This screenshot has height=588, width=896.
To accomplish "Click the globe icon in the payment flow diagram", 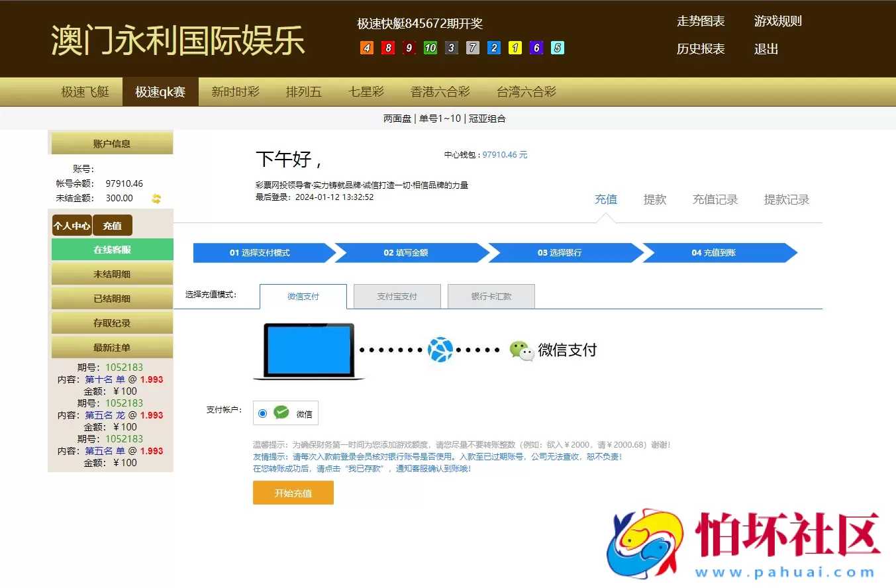I will [x=440, y=350].
